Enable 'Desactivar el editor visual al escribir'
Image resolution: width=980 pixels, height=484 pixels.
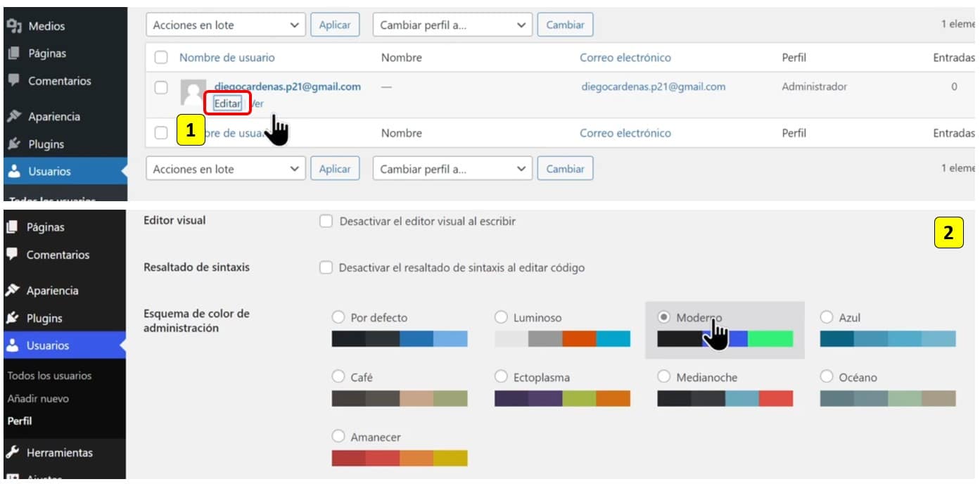pos(326,222)
